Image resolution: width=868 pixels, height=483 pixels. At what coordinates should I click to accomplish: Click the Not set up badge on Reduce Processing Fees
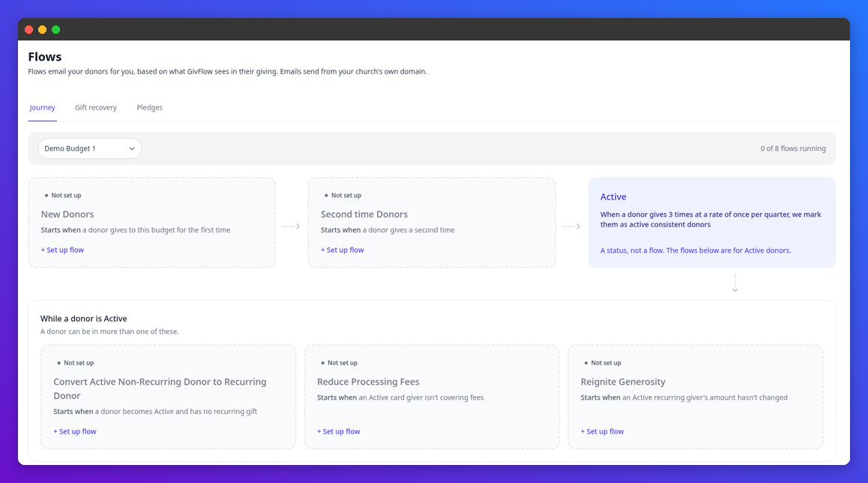[x=339, y=363]
